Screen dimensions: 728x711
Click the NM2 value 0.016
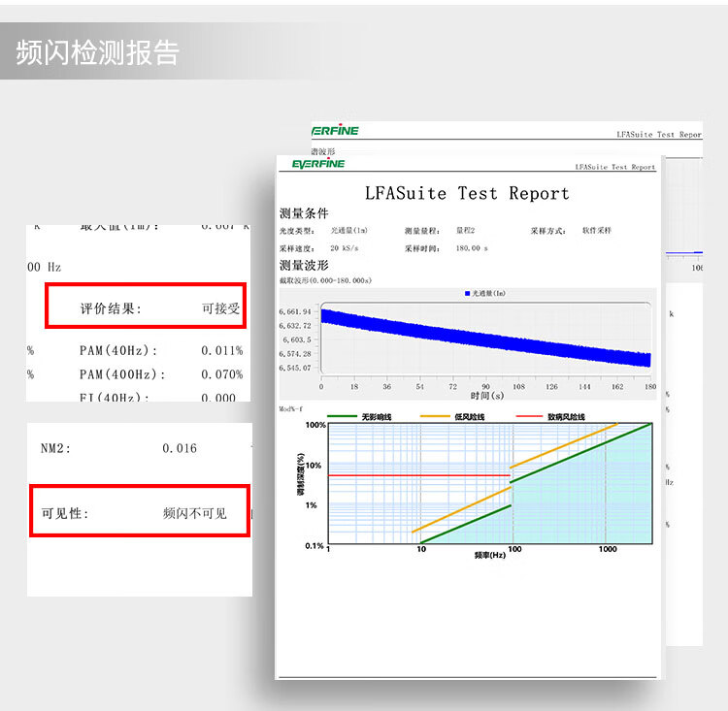pyautogui.click(x=180, y=448)
